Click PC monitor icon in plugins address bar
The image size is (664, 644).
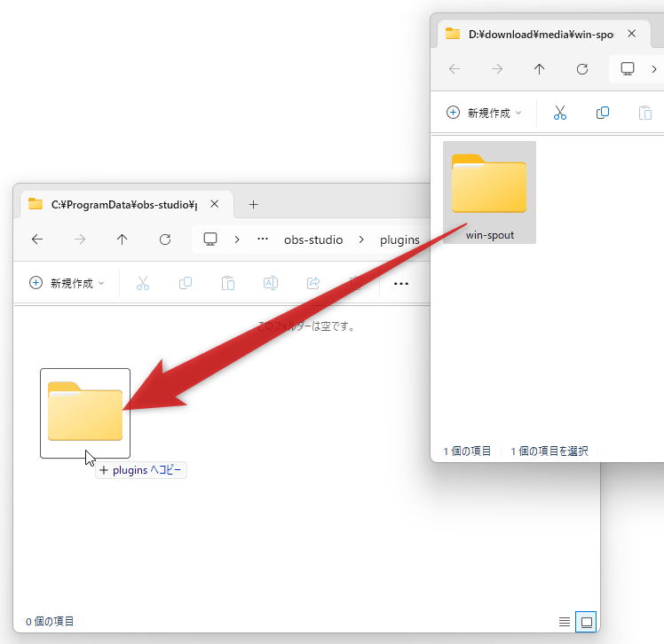pos(210,240)
